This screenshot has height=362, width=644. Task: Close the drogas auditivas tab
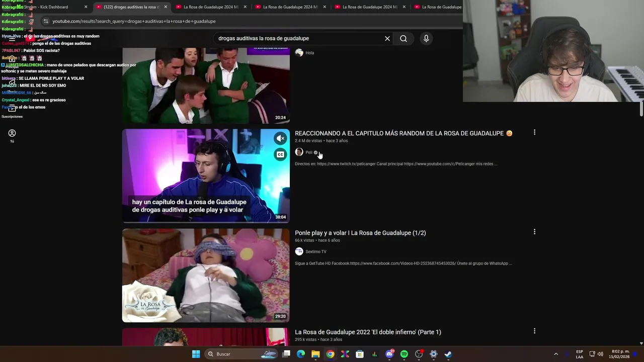tap(166, 7)
